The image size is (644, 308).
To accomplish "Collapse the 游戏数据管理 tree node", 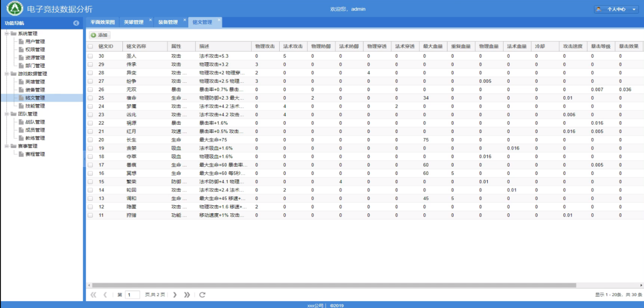I will (6, 74).
